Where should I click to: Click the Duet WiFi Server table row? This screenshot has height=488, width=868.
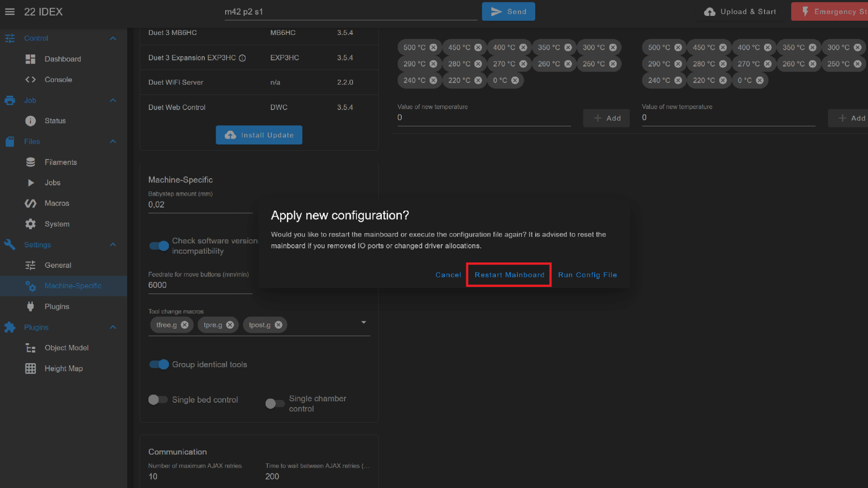coord(259,82)
